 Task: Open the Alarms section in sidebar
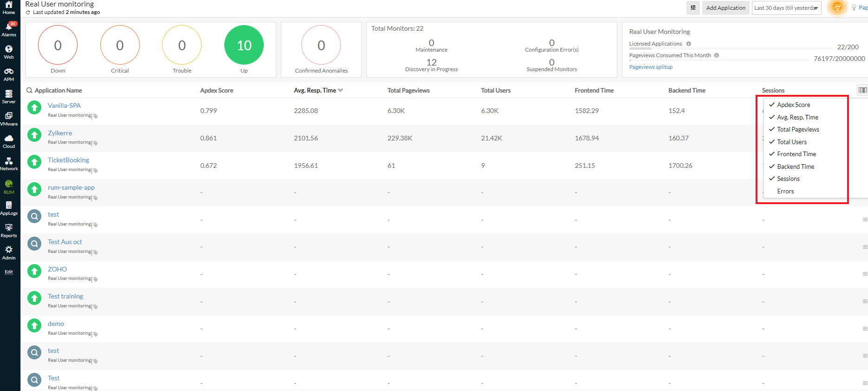9,29
